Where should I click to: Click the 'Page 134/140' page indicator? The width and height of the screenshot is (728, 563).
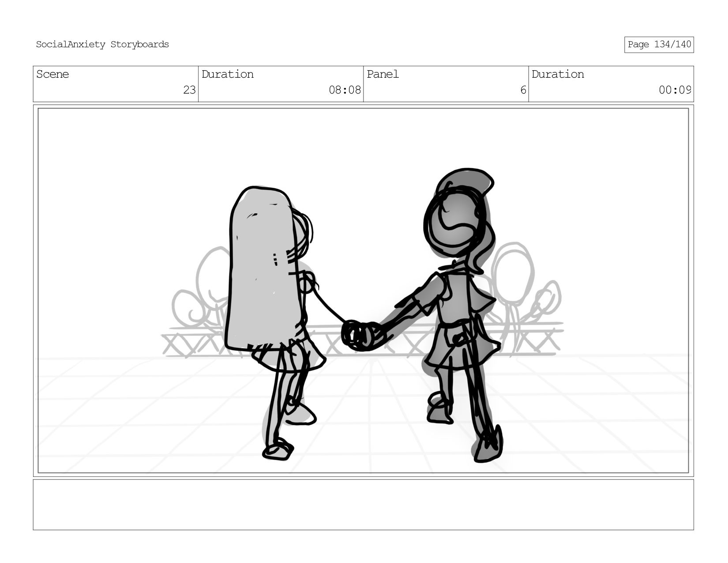[x=659, y=45]
